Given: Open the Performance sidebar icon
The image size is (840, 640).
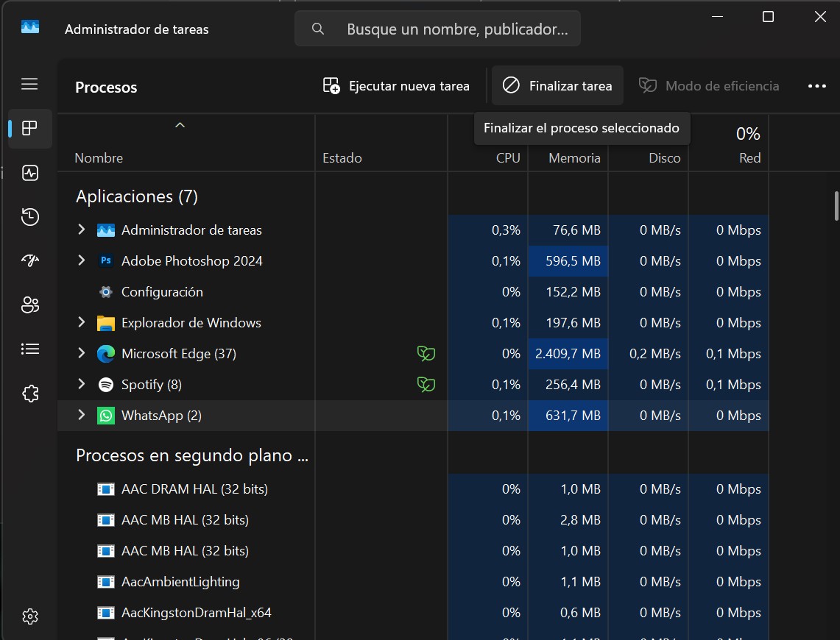Looking at the screenshot, I should pyautogui.click(x=30, y=173).
